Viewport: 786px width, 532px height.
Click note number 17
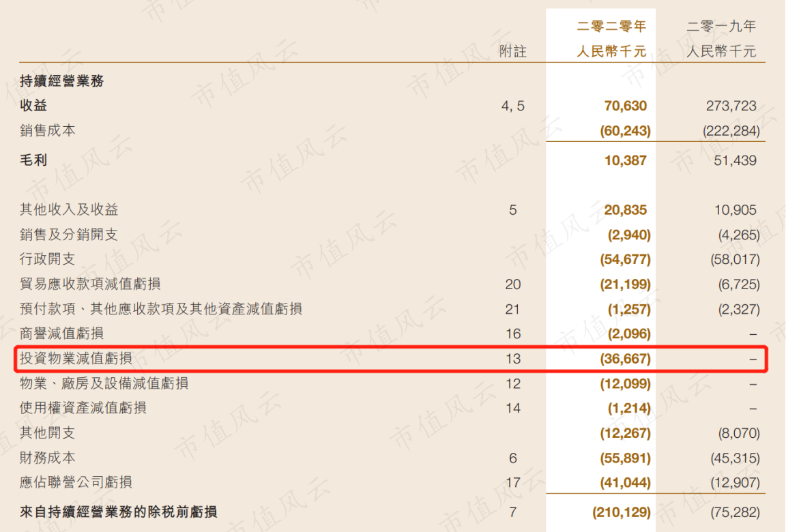pyautogui.click(x=513, y=482)
